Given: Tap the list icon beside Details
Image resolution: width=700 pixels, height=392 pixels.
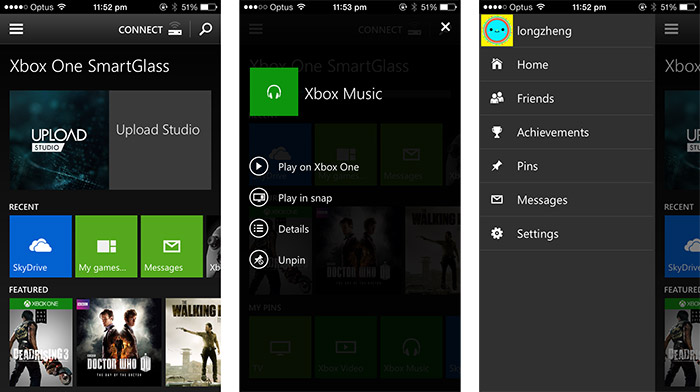Looking at the screenshot, I should (259, 229).
